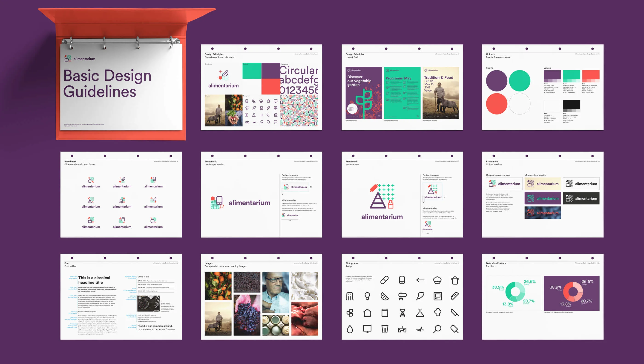Click the large popsicle pictogram
The height and width of the screenshot is (364, 644).
(x=454, y=329)
